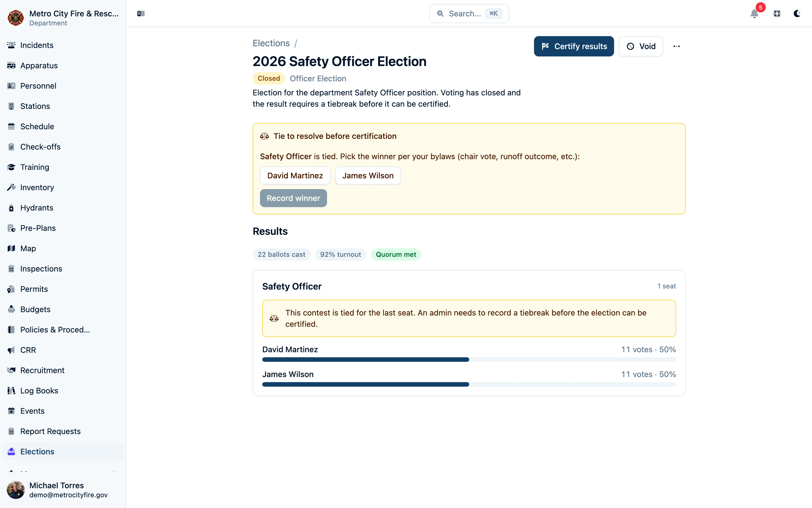
Task: Toggle dark mode with the moon icon
Action: coord(797,14)
